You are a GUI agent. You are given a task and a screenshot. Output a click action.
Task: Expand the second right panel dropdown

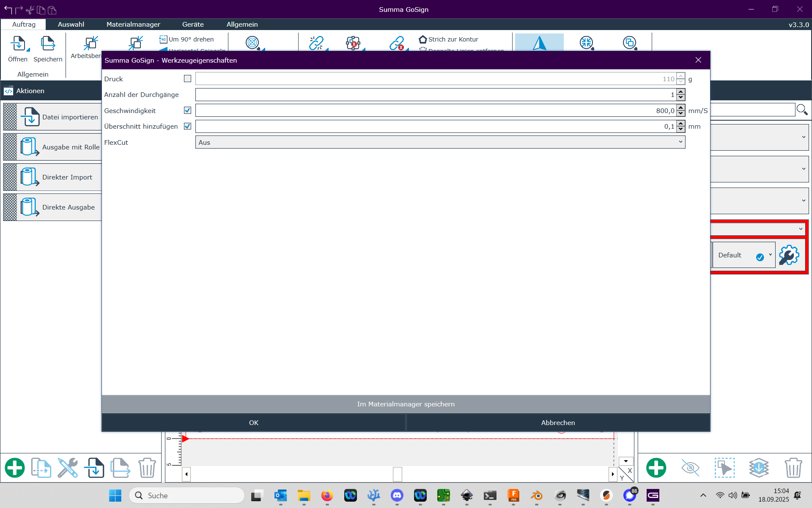pyautogui.click(x=804, y=169)
